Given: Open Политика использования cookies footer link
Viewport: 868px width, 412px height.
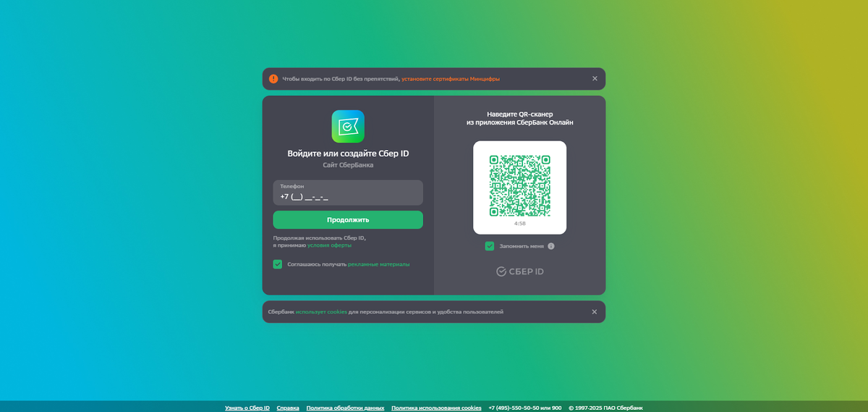Looking at the screenshot, I should click(436, 408).
